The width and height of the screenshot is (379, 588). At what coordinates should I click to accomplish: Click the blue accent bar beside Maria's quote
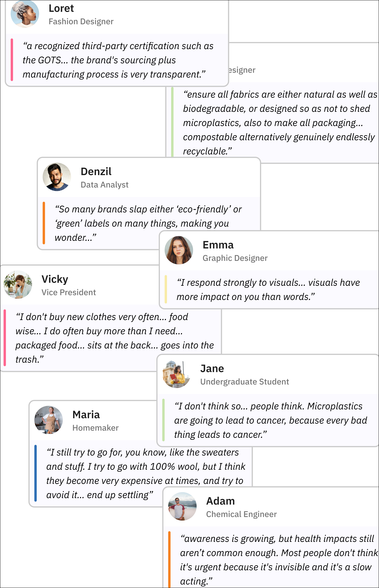point(36,473)
